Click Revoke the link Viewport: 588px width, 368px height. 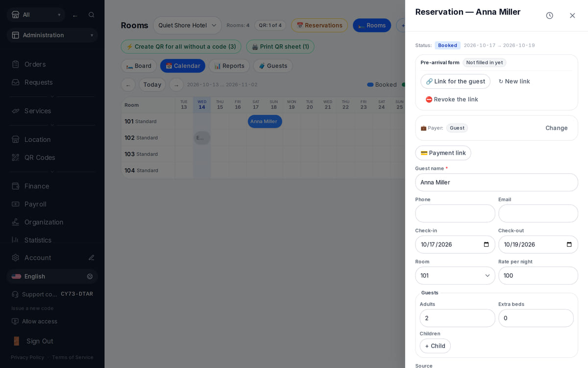coord(452,99)
